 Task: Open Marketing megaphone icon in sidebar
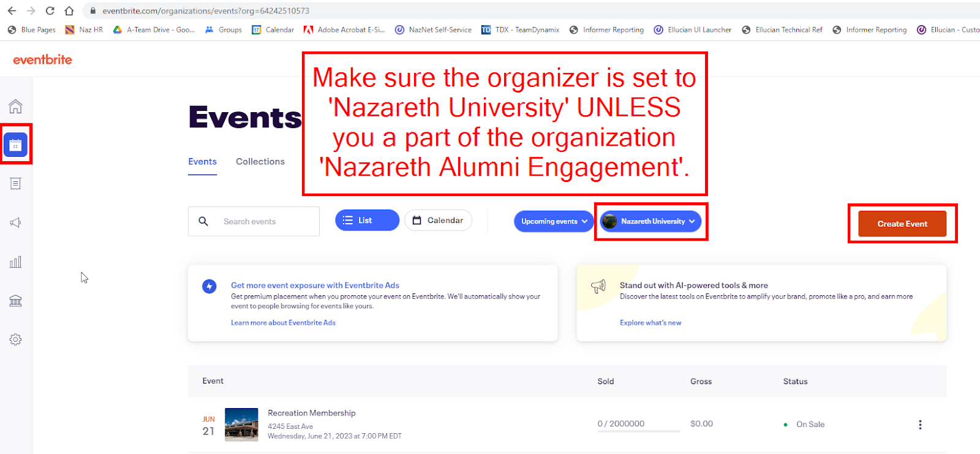tap(15, 222)
